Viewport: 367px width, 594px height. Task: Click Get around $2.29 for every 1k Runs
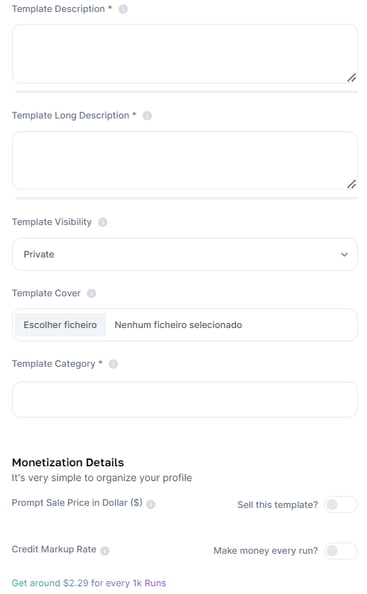coord(89,583)
